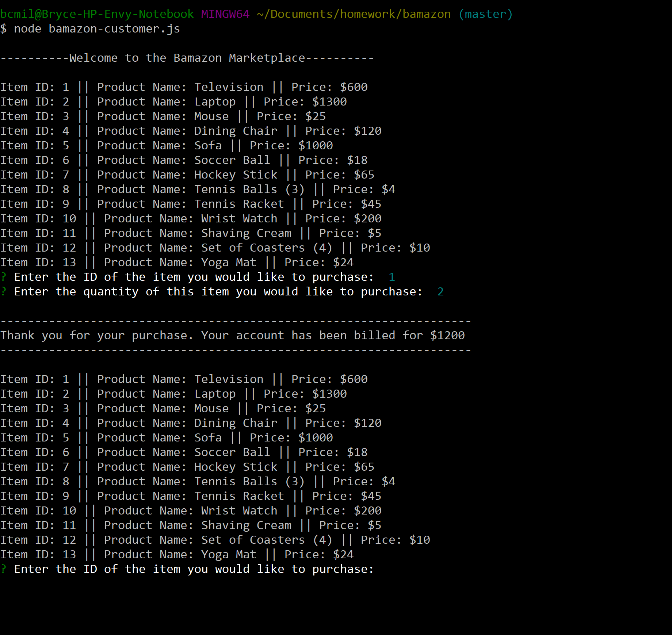Click the (master) branch label
This screenshot has height=635, width=672.
486,14
